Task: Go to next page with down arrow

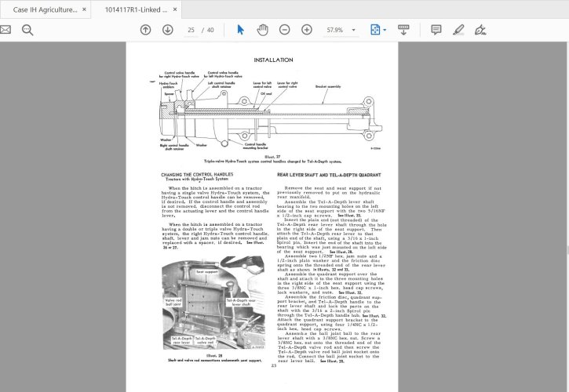Action: coord(168,30)
